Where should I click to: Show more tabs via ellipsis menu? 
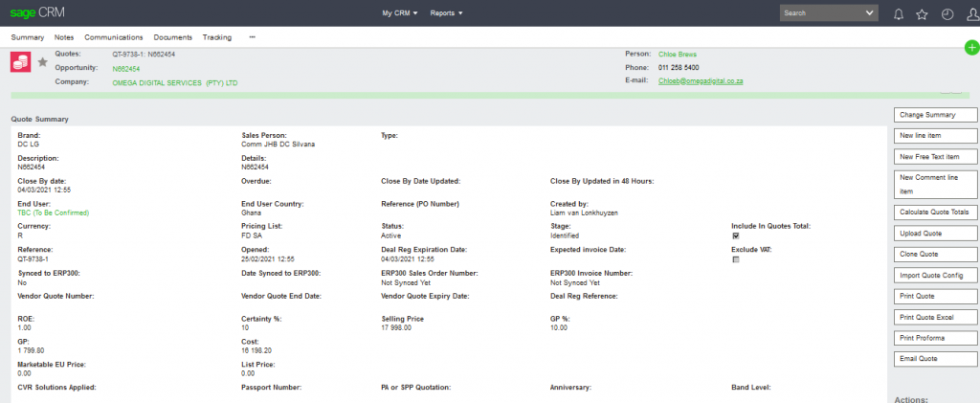click(x=253, y=37)
